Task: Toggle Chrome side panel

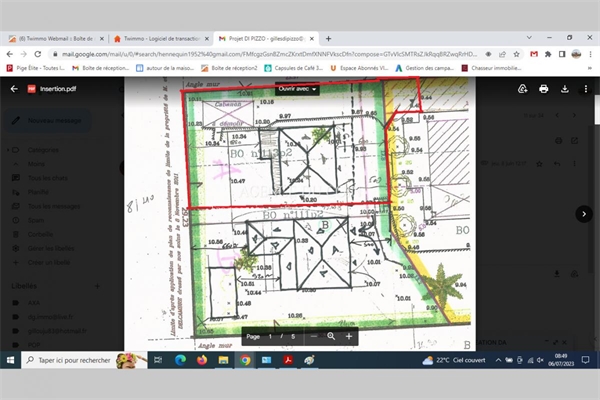Action: coord(562,54)
